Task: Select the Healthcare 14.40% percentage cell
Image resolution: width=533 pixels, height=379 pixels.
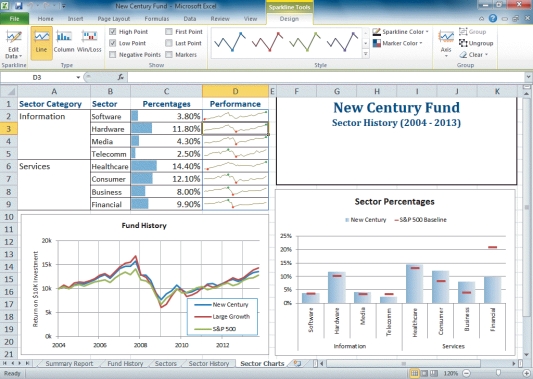Action: [x=167, y=166]
